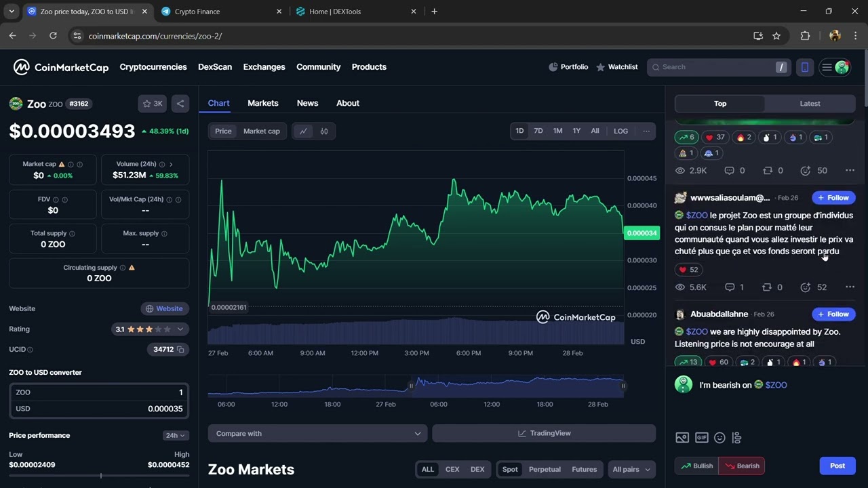The height and width of the screenshot is (488, 868).
Task: Click the Circulating supply warning icon
Action: point(132,268)
